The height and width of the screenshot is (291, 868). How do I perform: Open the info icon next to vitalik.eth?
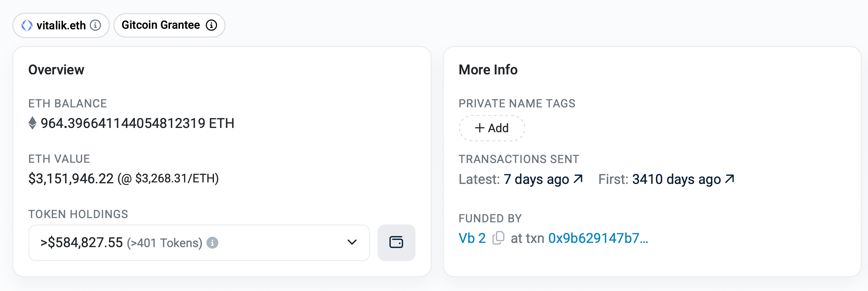click(95, 25)
